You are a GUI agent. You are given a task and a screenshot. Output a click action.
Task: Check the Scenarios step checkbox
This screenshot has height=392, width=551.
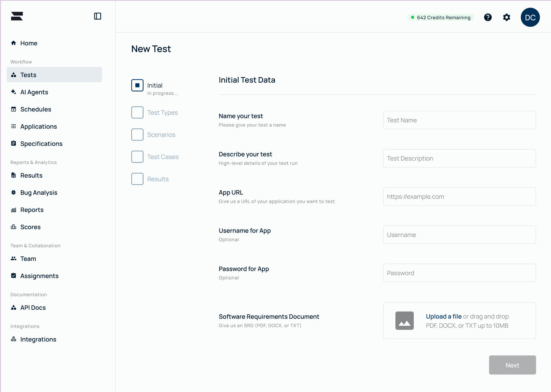click(x=137, y=134)
